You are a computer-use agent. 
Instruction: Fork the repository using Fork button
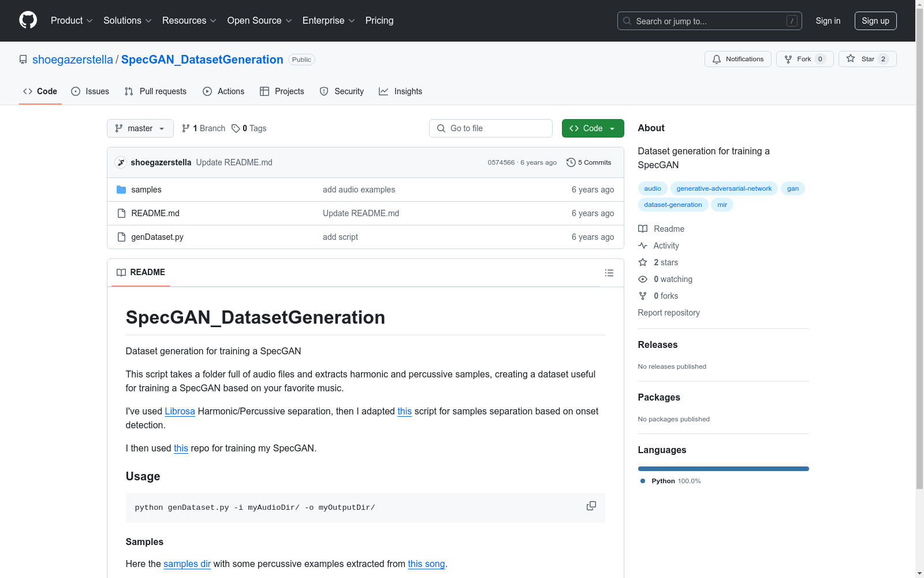pyautogui.click(x=805, y=59)
